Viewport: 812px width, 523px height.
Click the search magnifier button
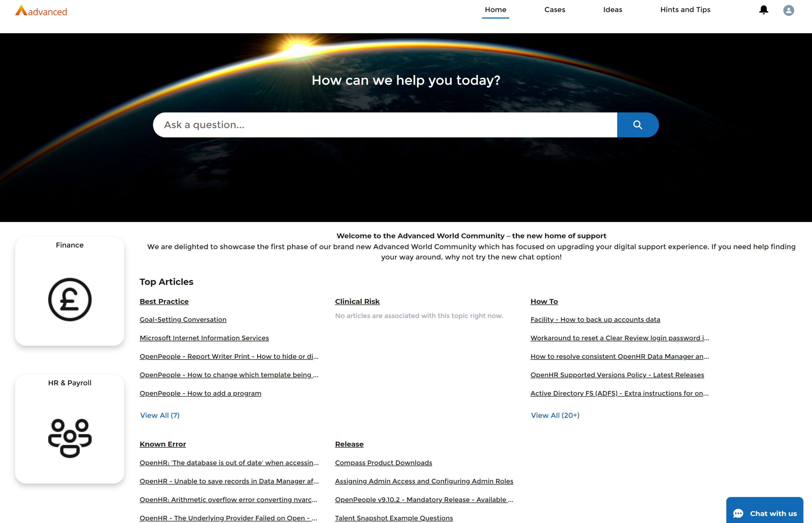pos(638,125)
